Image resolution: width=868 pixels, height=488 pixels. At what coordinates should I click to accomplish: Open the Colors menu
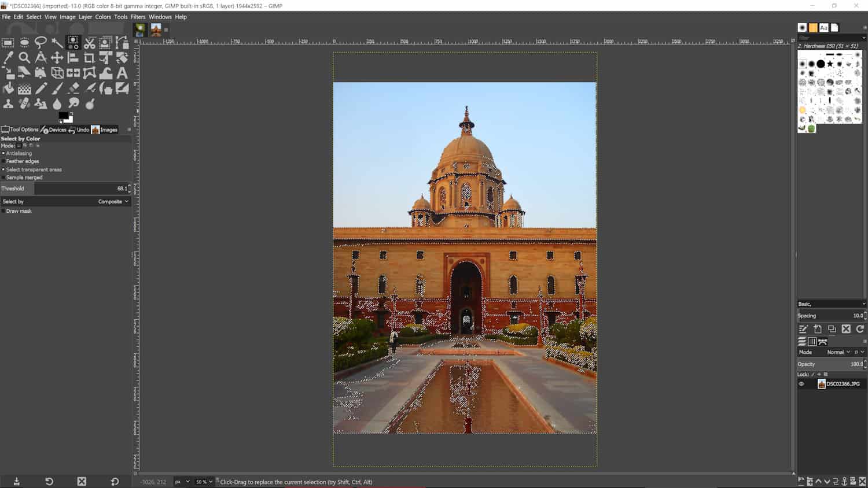point(103,17)
